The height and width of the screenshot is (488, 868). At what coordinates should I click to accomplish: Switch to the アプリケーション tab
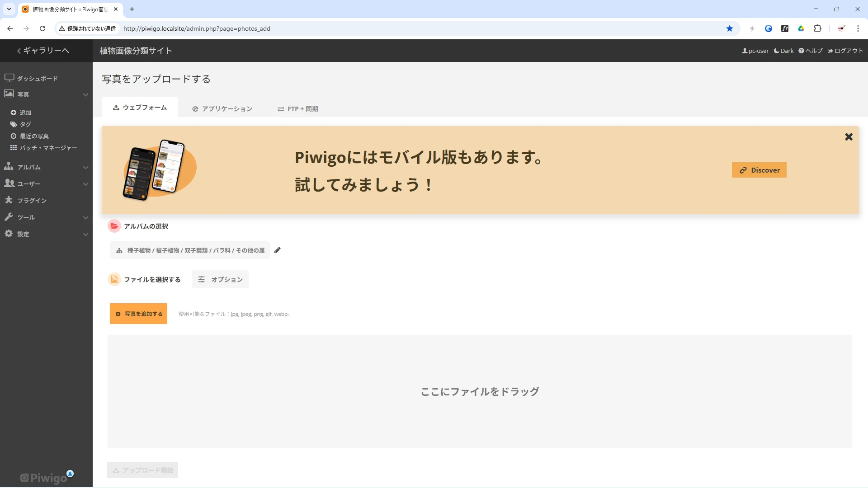tap(222, 108)
